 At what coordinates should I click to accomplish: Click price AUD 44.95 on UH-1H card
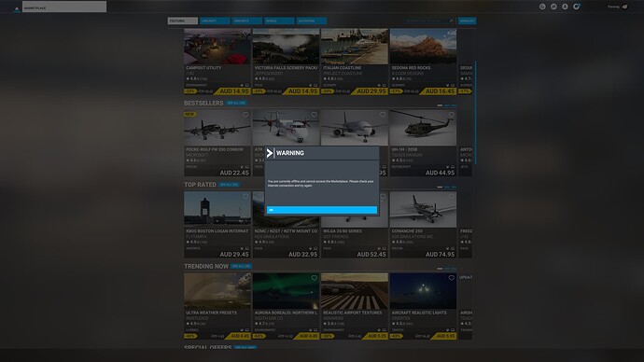pos(440,173)
